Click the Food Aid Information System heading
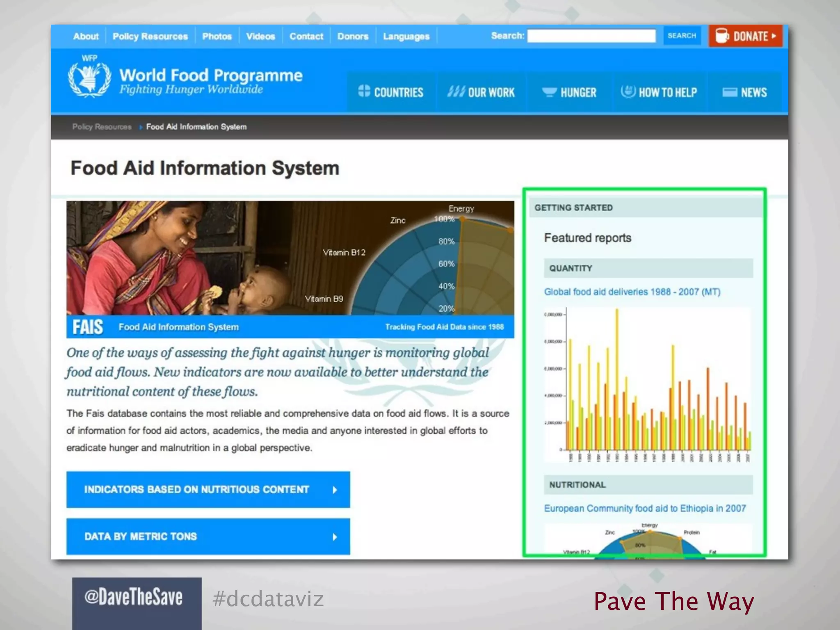 click(x=205, y=168)
